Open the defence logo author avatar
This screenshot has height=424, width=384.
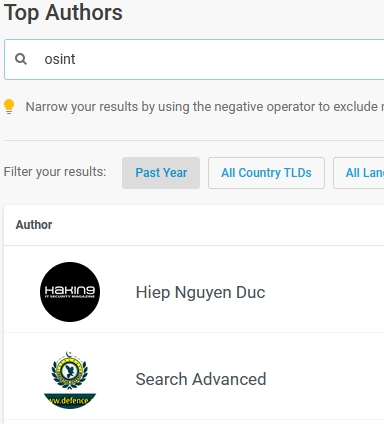coord(70,379)
